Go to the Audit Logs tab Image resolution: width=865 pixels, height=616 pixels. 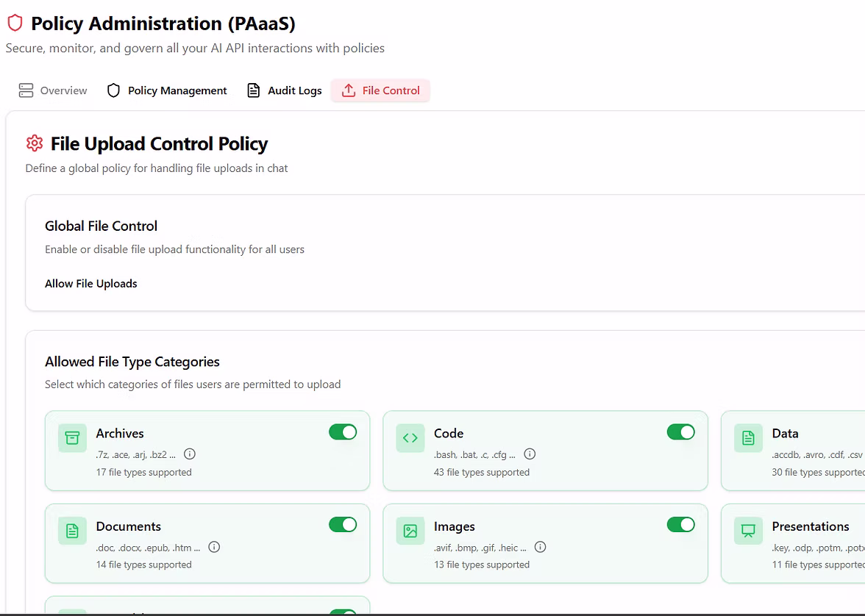[284, 90]
